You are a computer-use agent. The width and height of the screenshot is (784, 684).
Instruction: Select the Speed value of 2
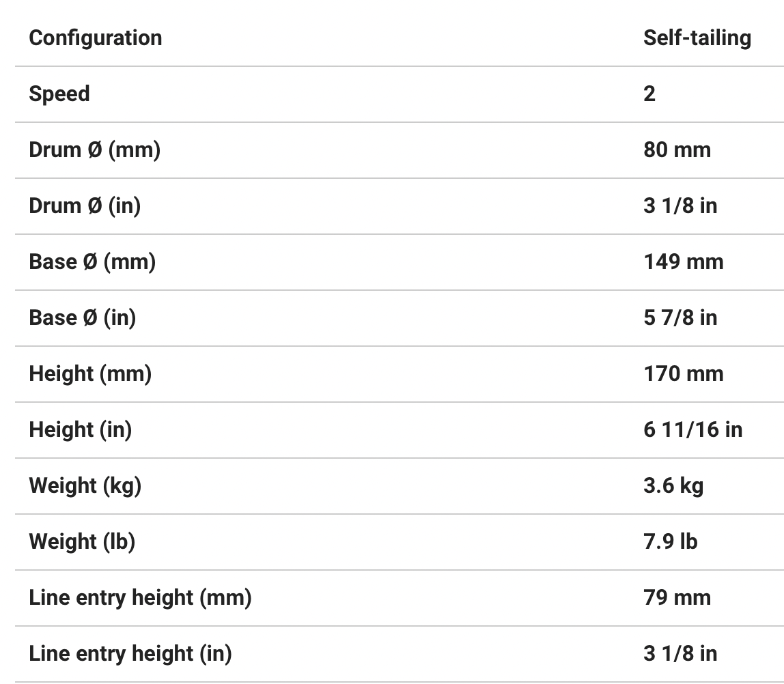(649, 94)
